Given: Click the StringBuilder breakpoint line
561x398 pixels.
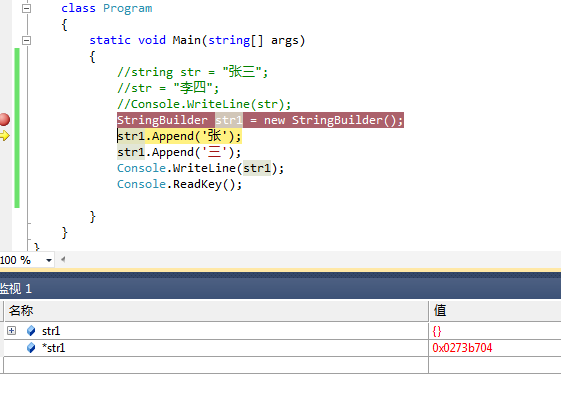Looking at the screenshot, I should coord(260,120).
